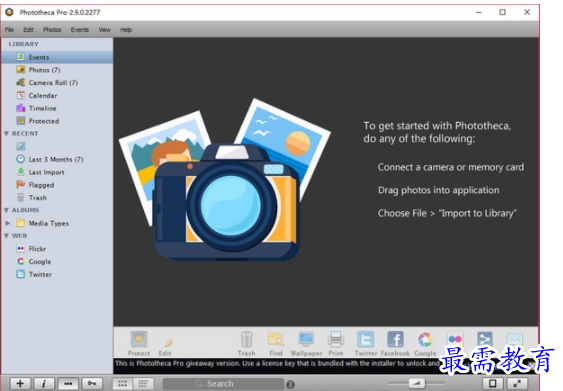Click the giveaway license notice bar

coord(276,364)
